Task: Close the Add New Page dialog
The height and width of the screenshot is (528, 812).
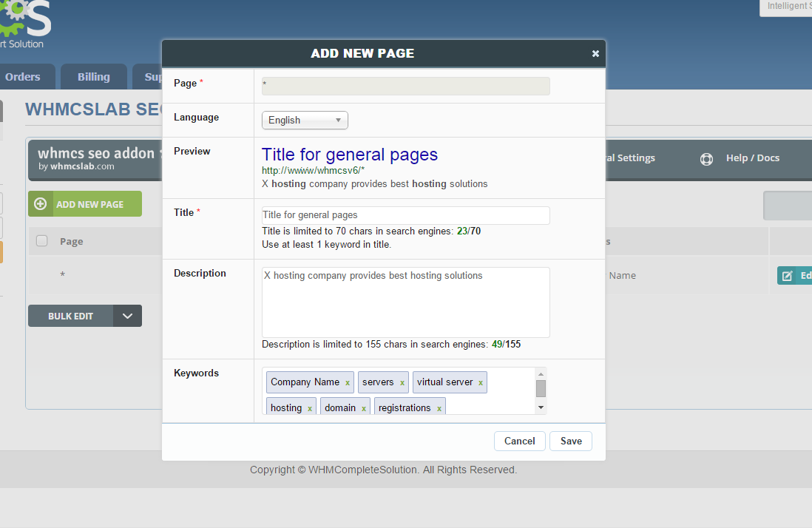Action: pos(595,53)
